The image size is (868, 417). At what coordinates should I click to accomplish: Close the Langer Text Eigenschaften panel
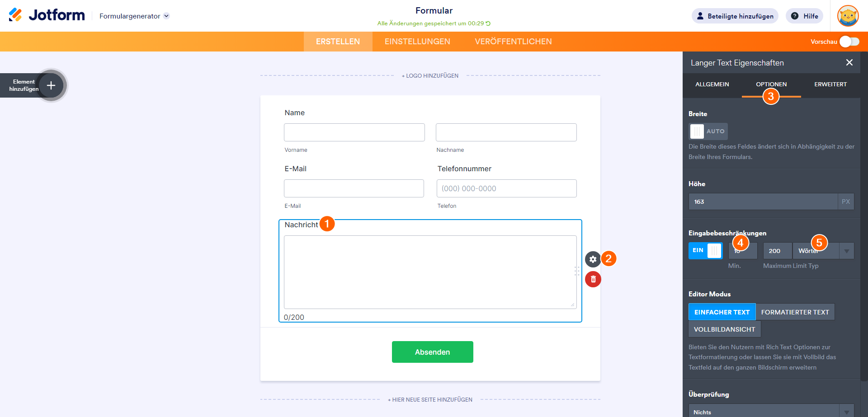(x=849, y=62)
